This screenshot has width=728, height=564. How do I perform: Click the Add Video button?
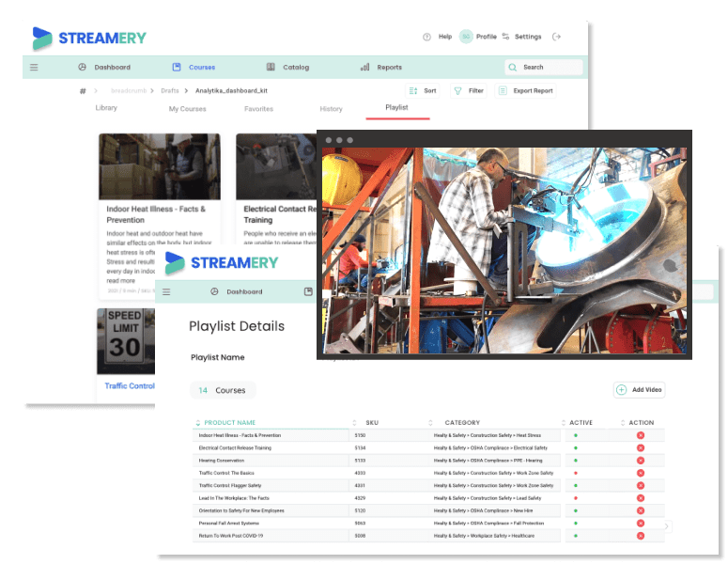640,390
